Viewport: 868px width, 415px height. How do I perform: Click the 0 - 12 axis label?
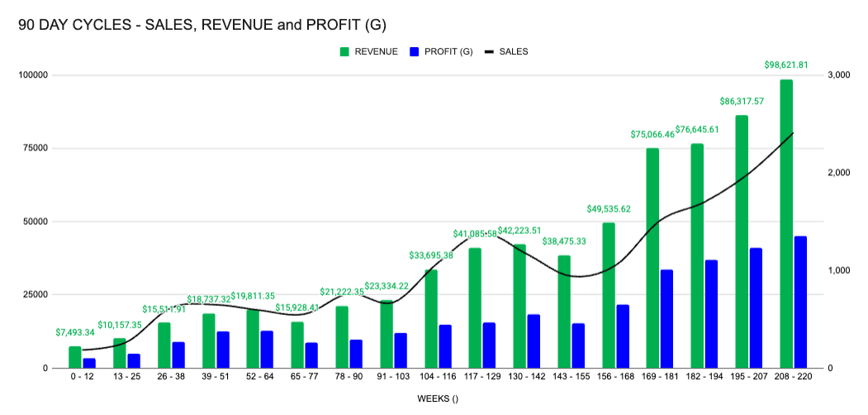tap(82, 377)
